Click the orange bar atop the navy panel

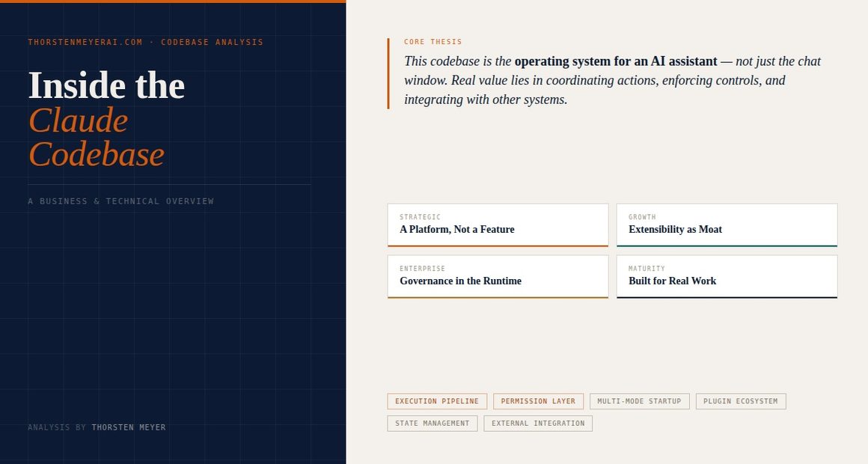[173, 1]
